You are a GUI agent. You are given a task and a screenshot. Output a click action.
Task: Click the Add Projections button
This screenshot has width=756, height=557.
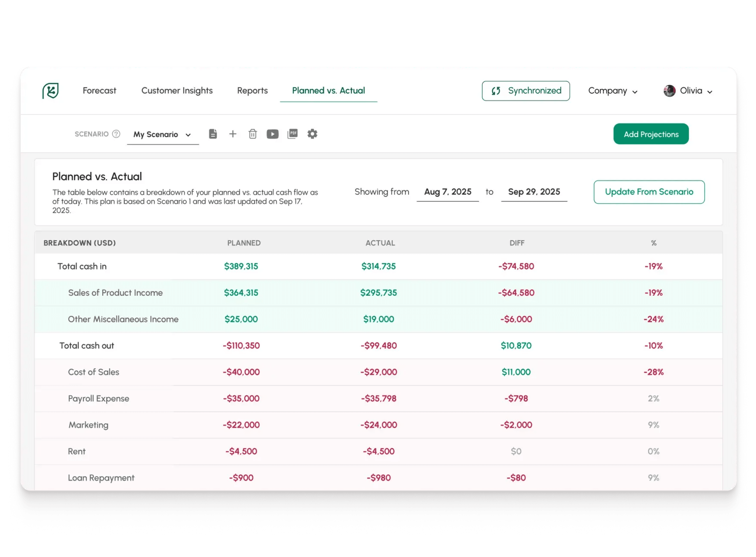click(651, 134)
